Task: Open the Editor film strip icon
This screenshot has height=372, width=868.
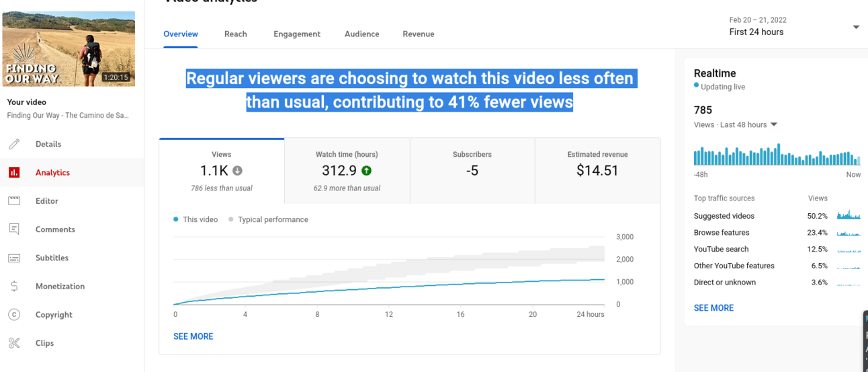Action: (x=14, y=201)
